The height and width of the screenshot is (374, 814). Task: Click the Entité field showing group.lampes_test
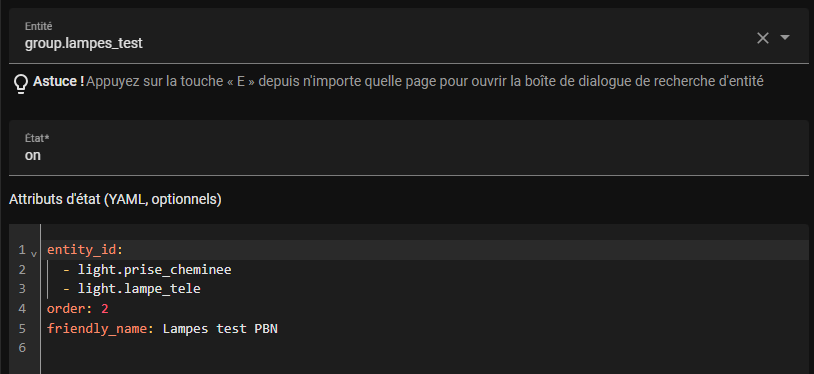409,35
